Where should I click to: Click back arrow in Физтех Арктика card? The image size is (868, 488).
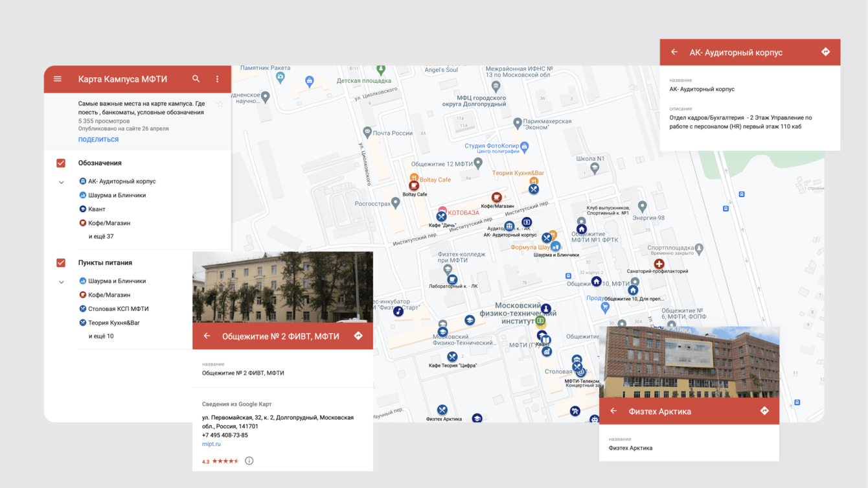613,411
